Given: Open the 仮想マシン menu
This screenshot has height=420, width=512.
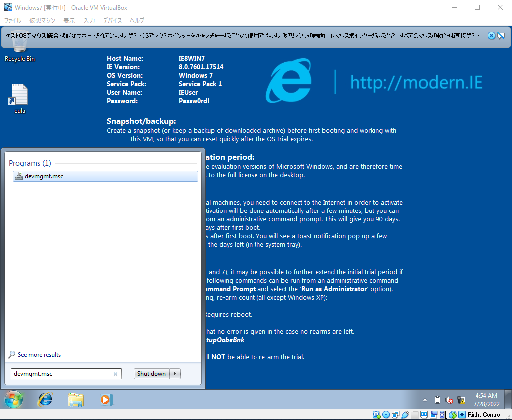Looking at the screenshot, I should [x=42, y=20].
